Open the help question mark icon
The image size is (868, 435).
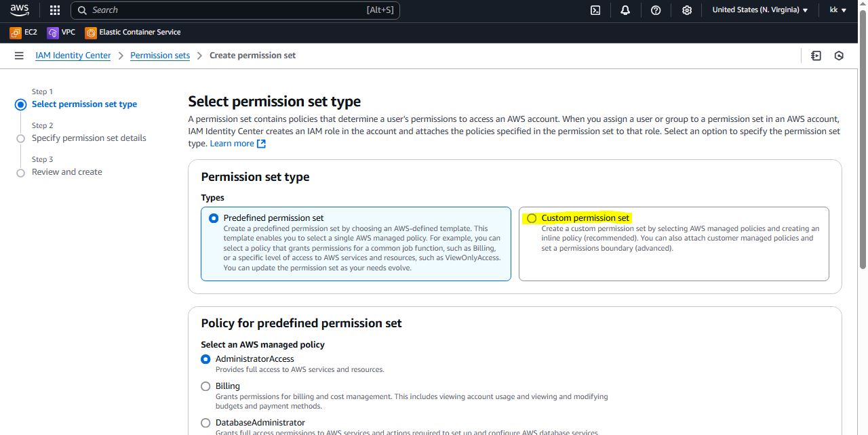tap(656, 10)
